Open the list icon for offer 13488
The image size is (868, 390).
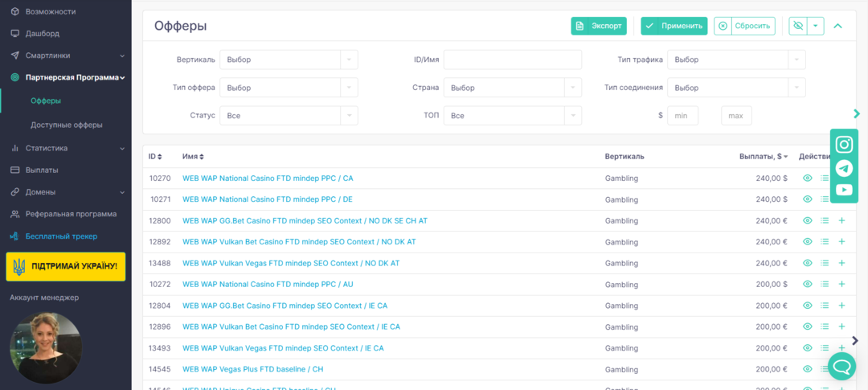825,263
